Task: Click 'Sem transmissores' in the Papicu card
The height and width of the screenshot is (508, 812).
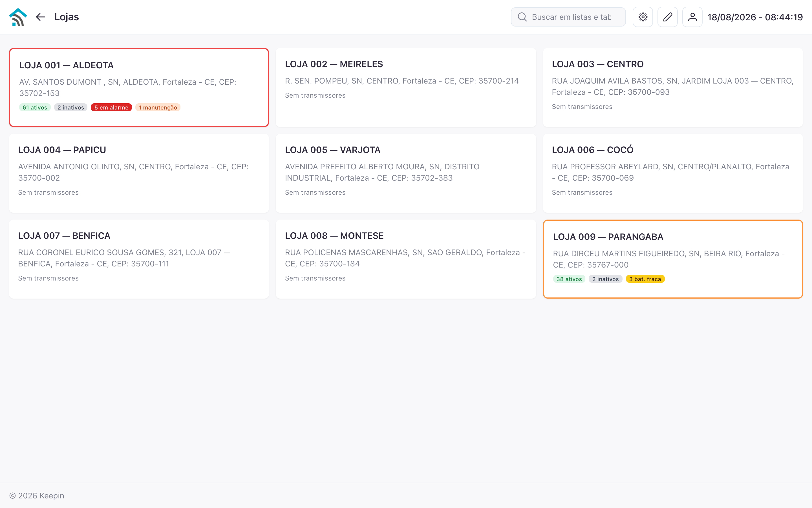Action: click(48, 192)
